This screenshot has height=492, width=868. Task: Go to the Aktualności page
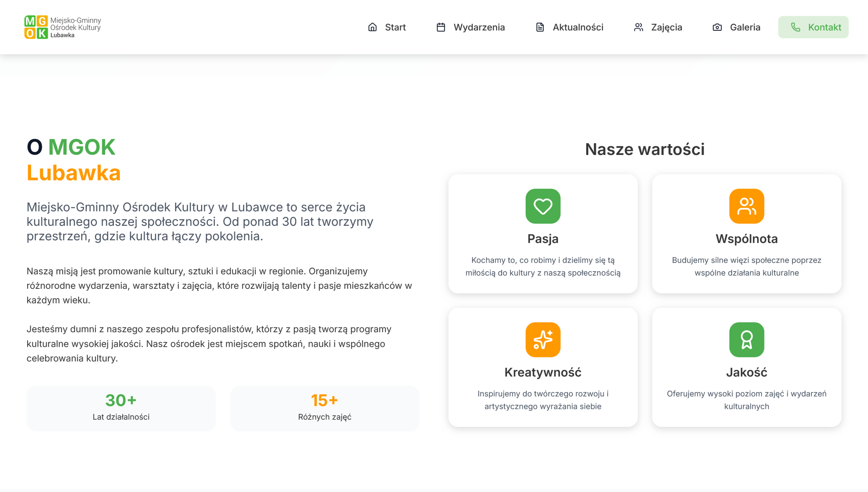click(578, 27)
